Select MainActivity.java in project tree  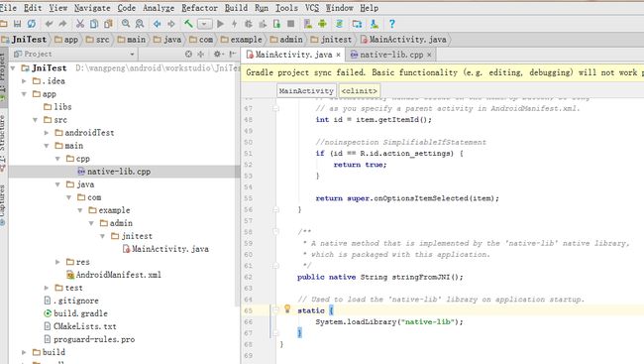coord(165,249)
